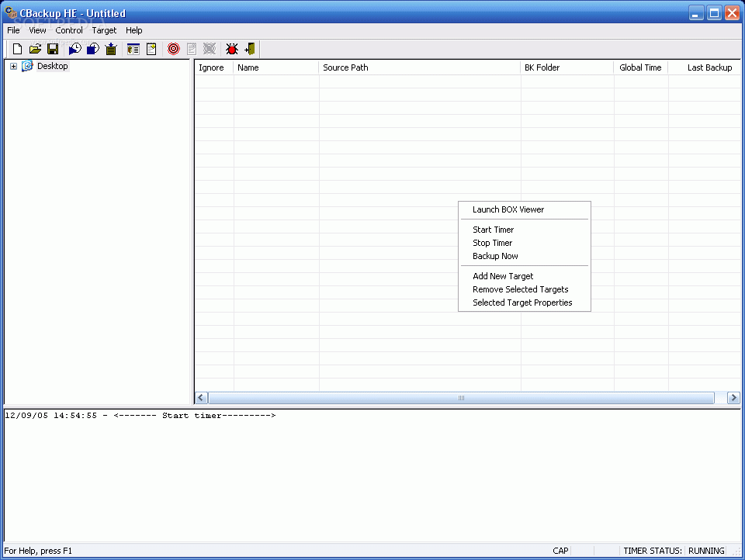Click the Ignore column header
This screenshot has width=745, height=560.
pyautogui.click(x=214, y=67)
